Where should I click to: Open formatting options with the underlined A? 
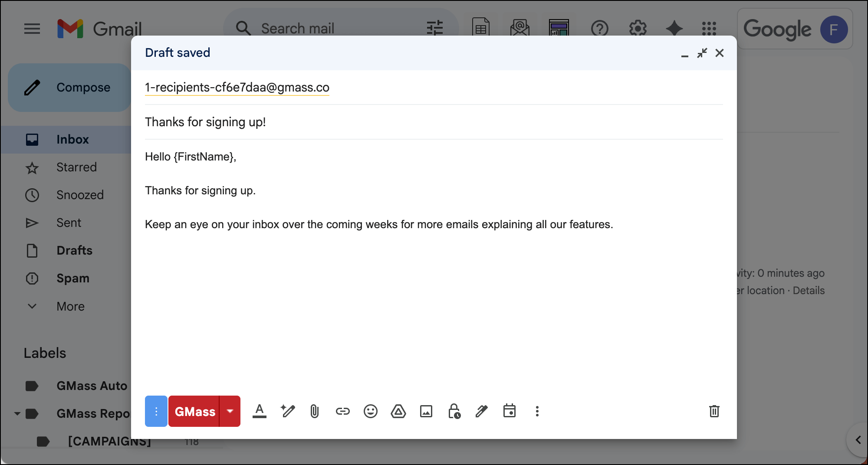(x=260, y=411)
